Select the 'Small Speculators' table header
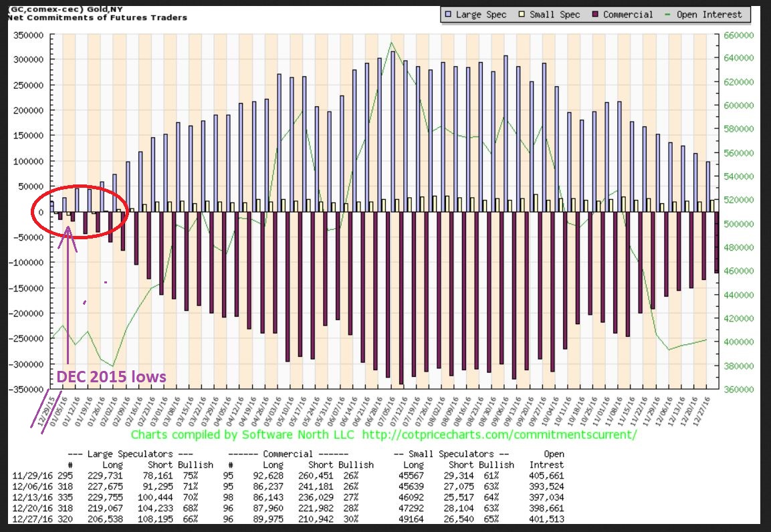771x532 pixels. [x=452, y=454]
